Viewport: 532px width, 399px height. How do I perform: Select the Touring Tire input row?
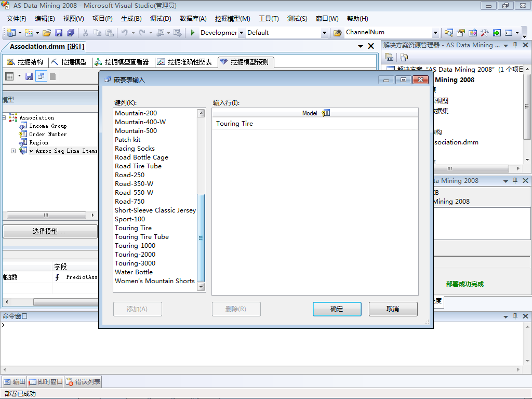coord(315,124)
